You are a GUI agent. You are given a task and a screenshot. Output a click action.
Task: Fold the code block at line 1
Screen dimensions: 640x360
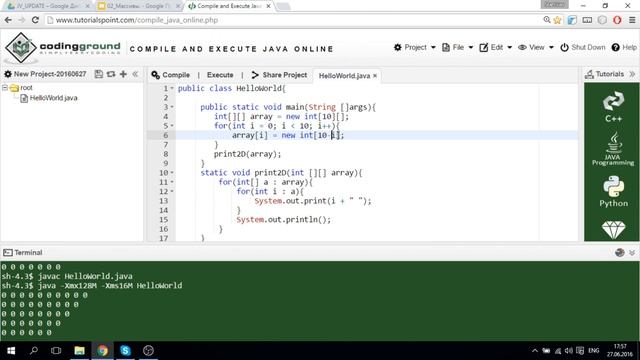pos(172,88)
